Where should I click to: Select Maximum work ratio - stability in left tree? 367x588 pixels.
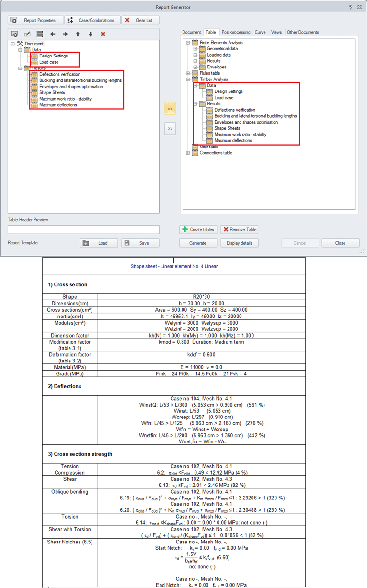(x=65, y=99)
